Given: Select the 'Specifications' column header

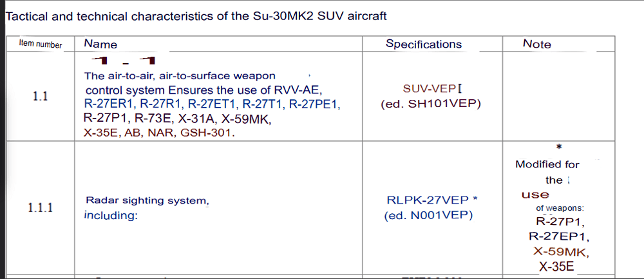Looking at the screenshot, I should pyautogui.click(x=423, y=44).
